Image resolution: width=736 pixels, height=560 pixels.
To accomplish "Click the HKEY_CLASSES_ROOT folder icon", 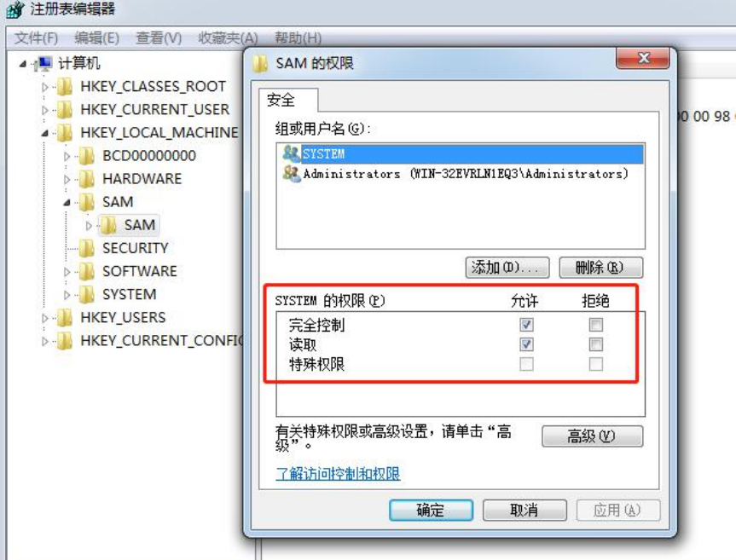I will 65,87.
